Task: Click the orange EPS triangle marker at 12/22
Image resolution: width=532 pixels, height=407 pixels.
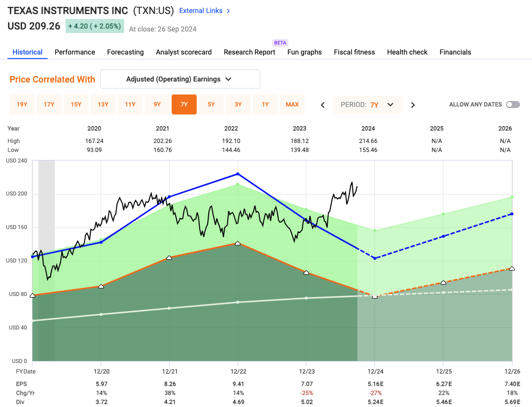Action: coord(238,243)
